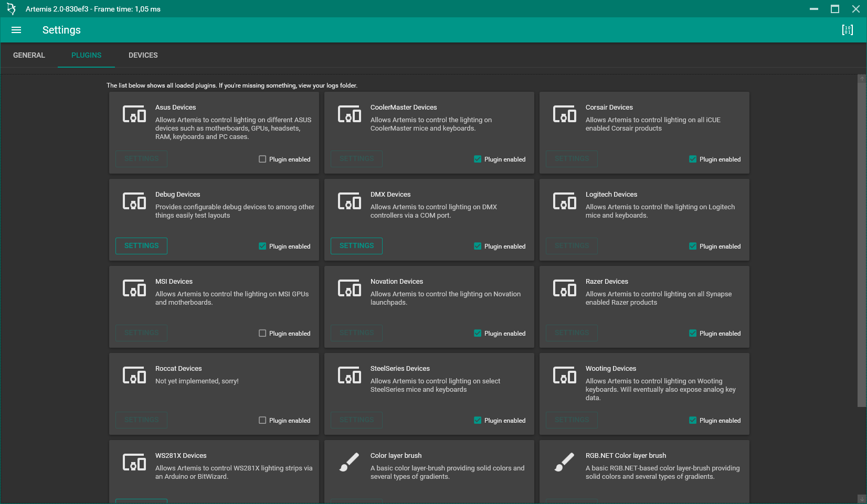
Task: Click the Color layer brush icon
Action: tap(350, 462)
